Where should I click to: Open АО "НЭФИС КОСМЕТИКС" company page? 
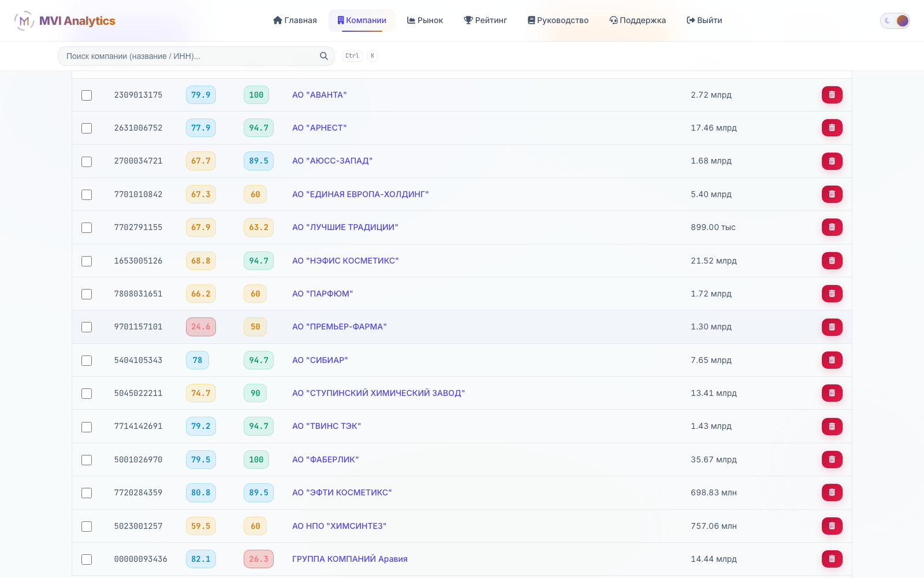pos(345,261)
